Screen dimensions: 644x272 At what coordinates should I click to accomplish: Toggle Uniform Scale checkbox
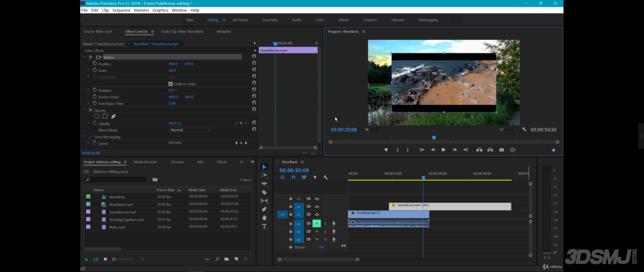coord(171,84)
